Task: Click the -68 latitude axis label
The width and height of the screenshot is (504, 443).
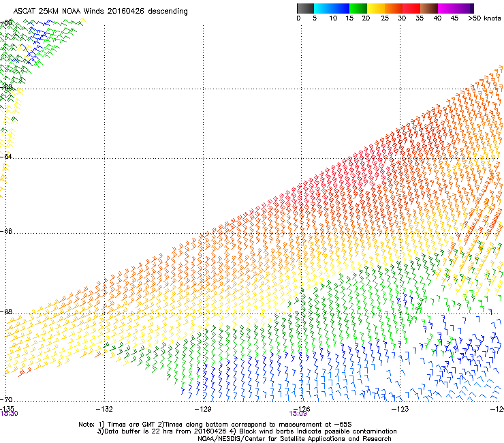Action: pos(6,312)
